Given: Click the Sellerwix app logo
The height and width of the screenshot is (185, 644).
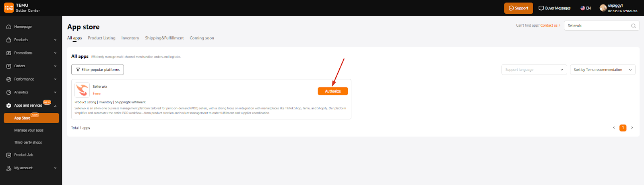Looking at the screenshot, I should pyautogui.click(x=82, y=90).
